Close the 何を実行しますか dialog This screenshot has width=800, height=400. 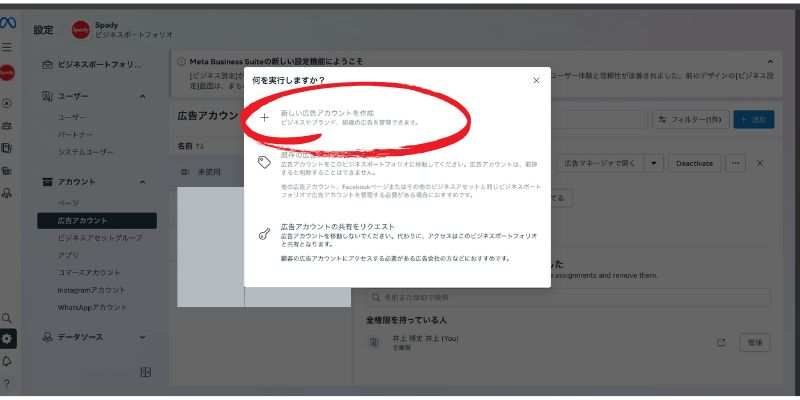(x=536, y=81)
